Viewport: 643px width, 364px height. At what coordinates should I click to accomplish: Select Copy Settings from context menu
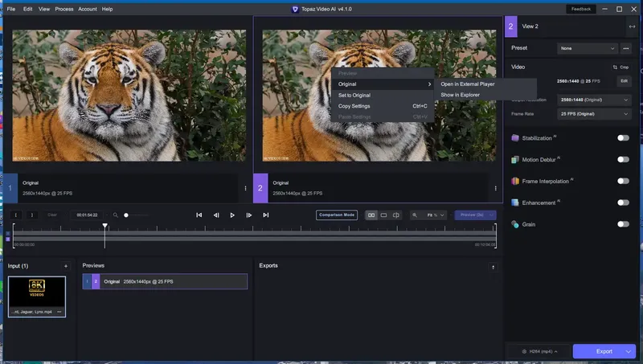click(x=354, y=106)
